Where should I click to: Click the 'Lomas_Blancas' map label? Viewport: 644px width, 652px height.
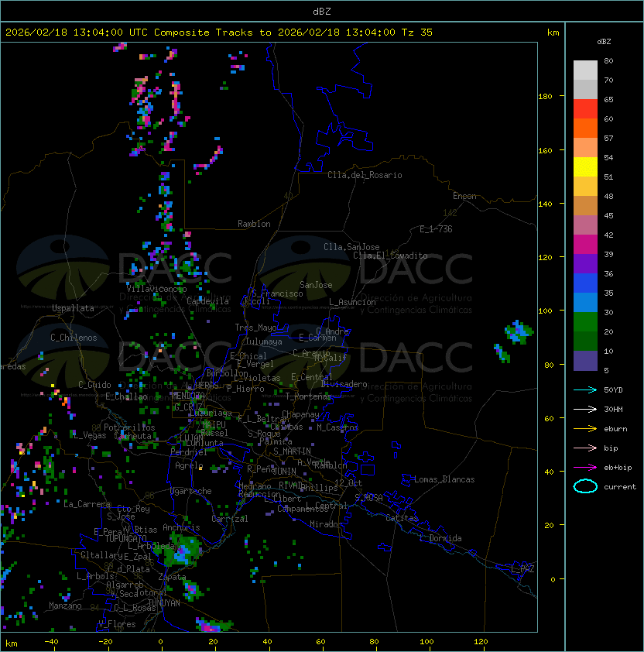pyautogui.click(x=444, y=479)
